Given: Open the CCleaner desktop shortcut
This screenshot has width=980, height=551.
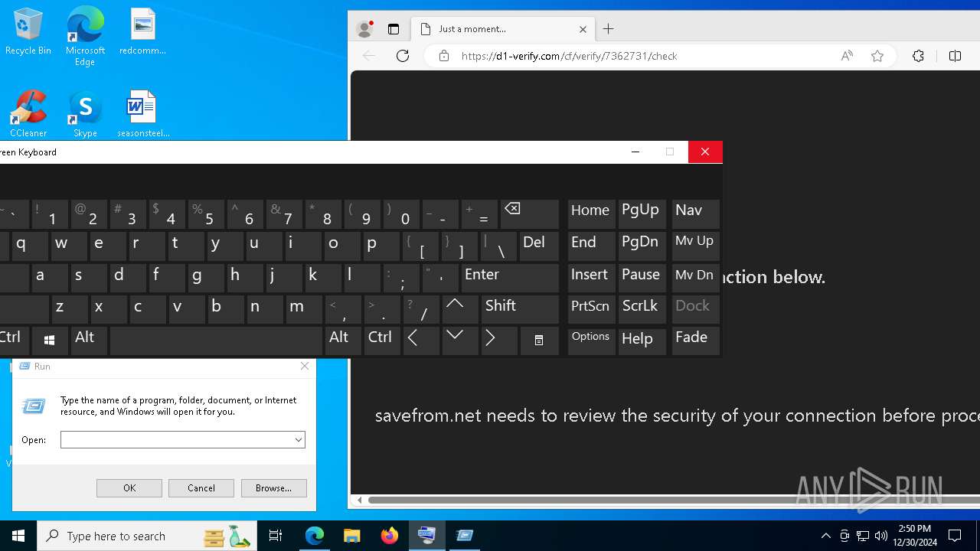Looking at the screenshot, I should pyautogui.click(x=28, y=113).
